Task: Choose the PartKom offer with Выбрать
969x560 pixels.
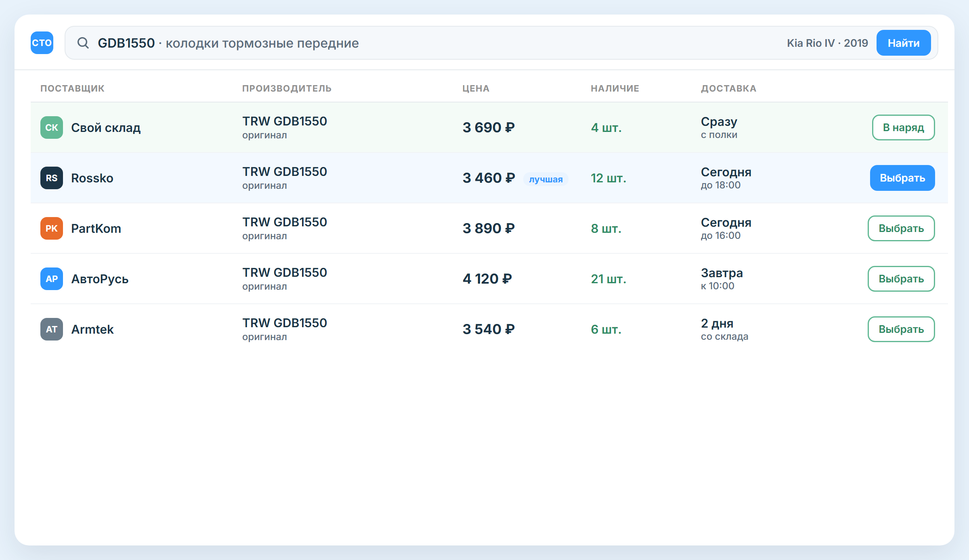Action: 901,228
